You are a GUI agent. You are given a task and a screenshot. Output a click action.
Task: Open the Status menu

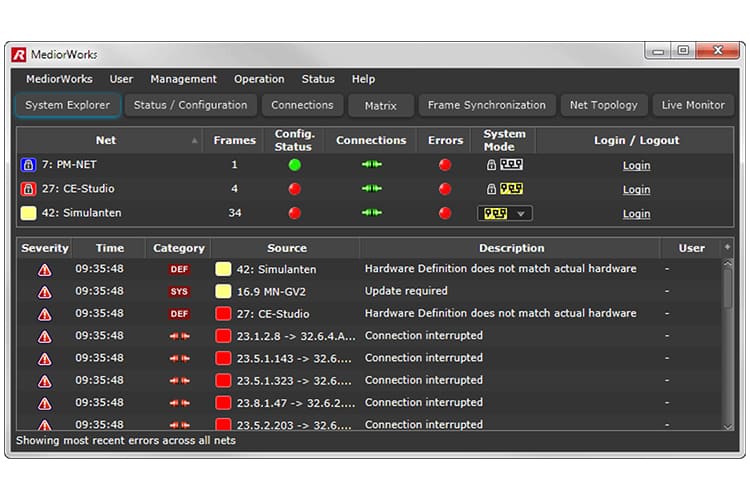(318, 79)
